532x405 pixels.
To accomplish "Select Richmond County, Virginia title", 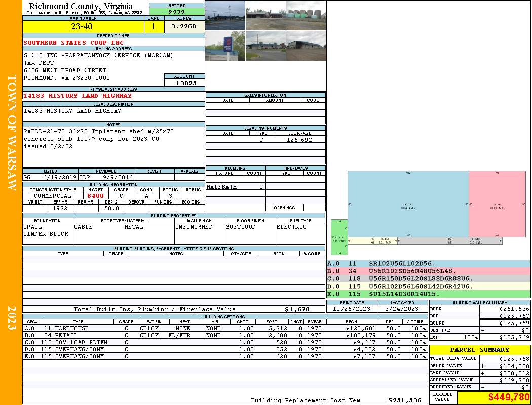I will click(81, 6).
